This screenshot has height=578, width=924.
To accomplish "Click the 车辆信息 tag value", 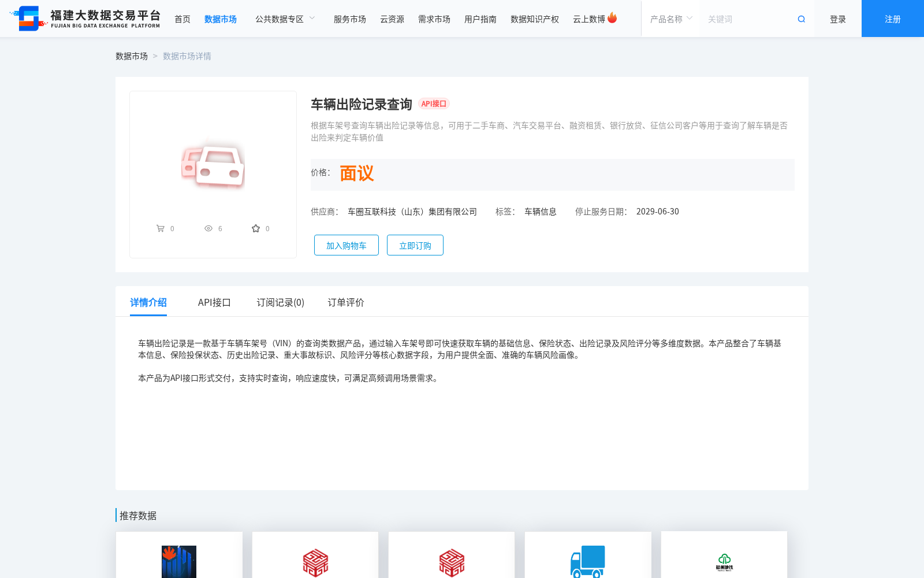I will tap(541, 212).
